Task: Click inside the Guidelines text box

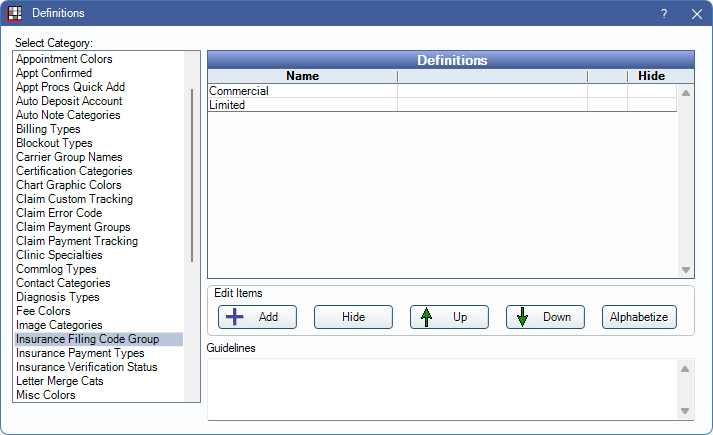Action: click(440, 388)
